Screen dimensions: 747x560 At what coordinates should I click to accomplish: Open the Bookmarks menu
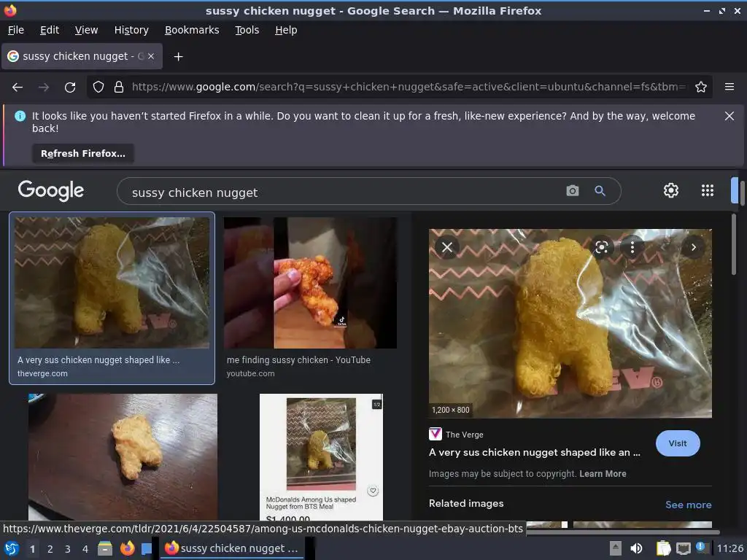coord(192,30)
